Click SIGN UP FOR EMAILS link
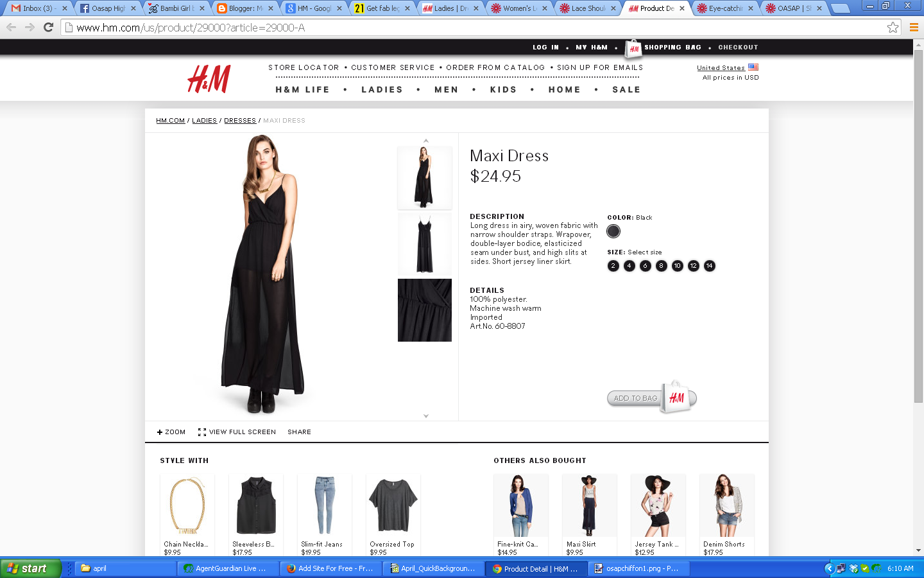This screenshot has width=924, height=578. click(x=600, y=67)
